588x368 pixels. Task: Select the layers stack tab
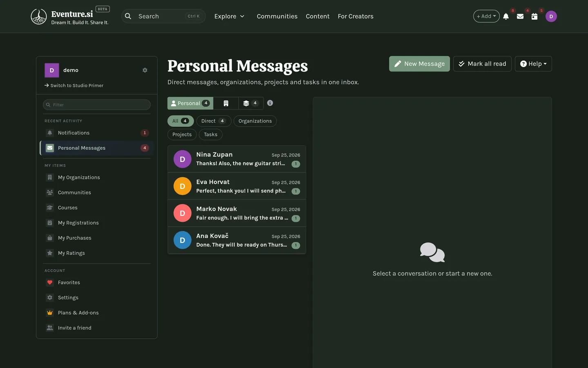[251, 103]
